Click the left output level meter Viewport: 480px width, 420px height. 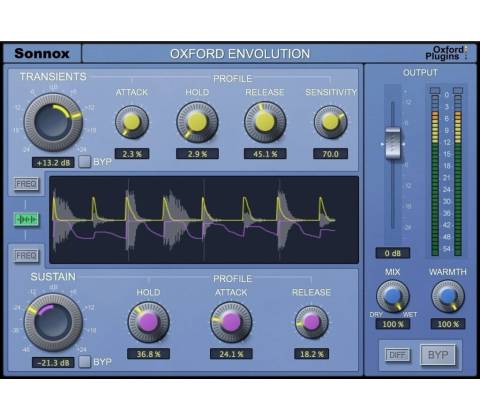click(x=435, y=176)
